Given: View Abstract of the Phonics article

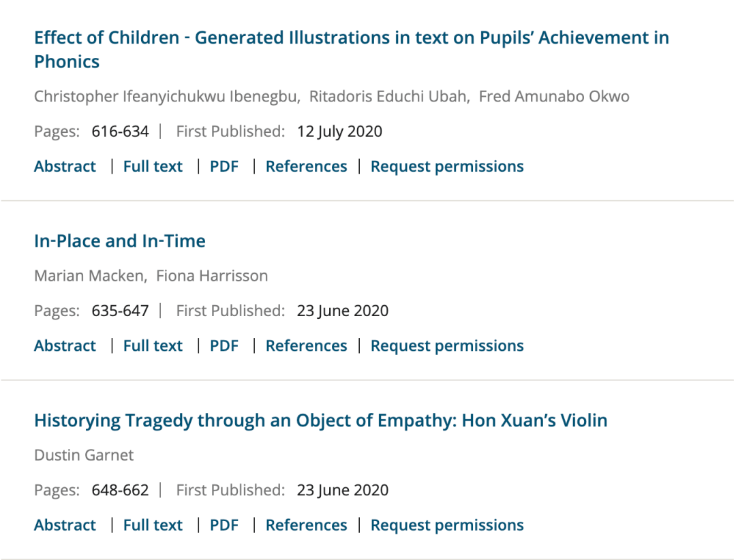Looking at the screenshot, I should coord(65,166).
